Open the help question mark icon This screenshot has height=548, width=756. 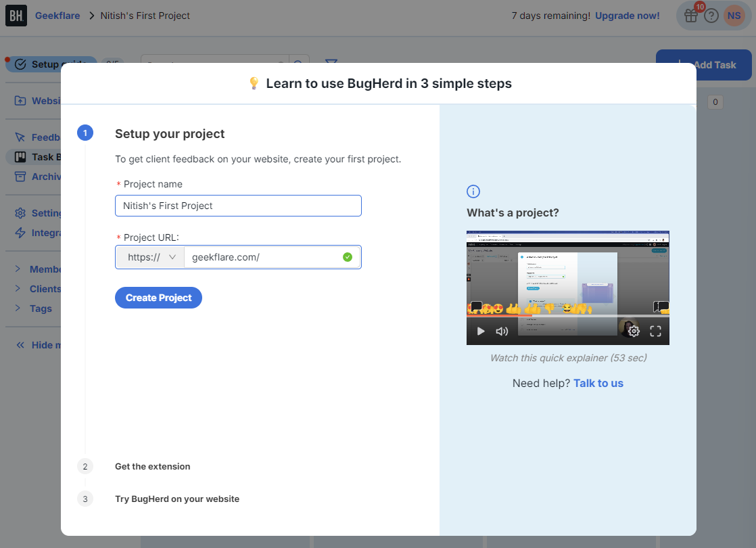pos(711,16)
